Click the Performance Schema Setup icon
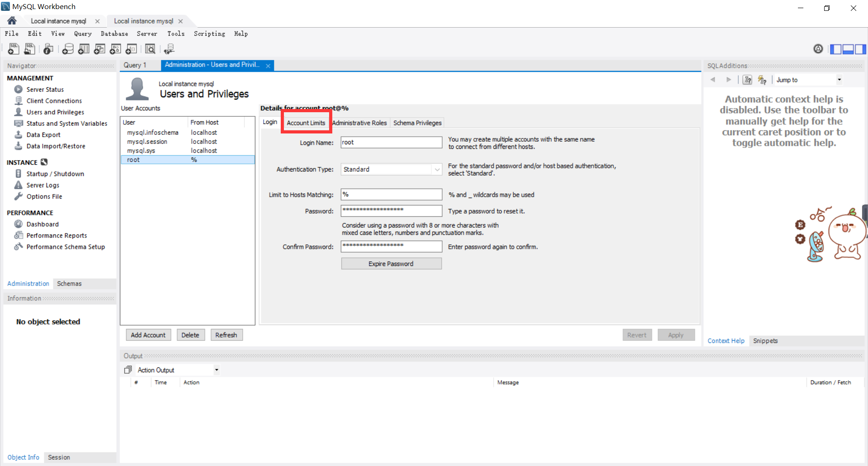Image resolution: width=868 pixels, height=466 pixels. point(18,247)
